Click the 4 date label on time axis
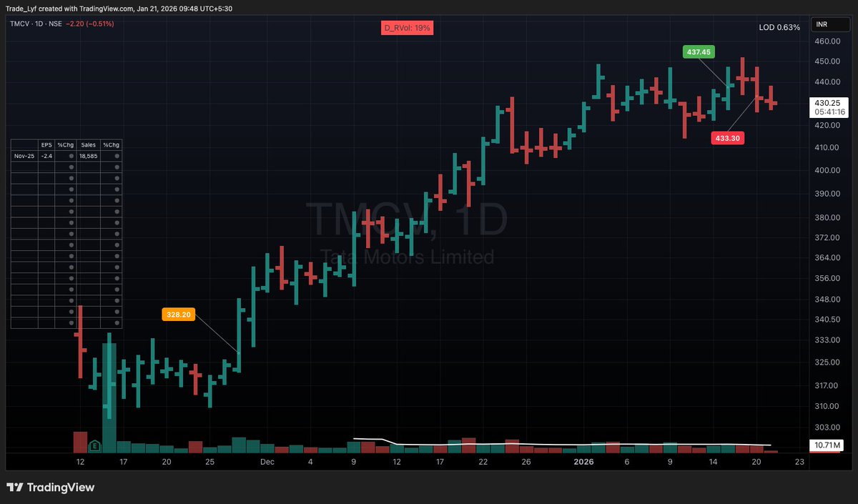This screenshot has width=858, height=504. [x=310, y=463]
